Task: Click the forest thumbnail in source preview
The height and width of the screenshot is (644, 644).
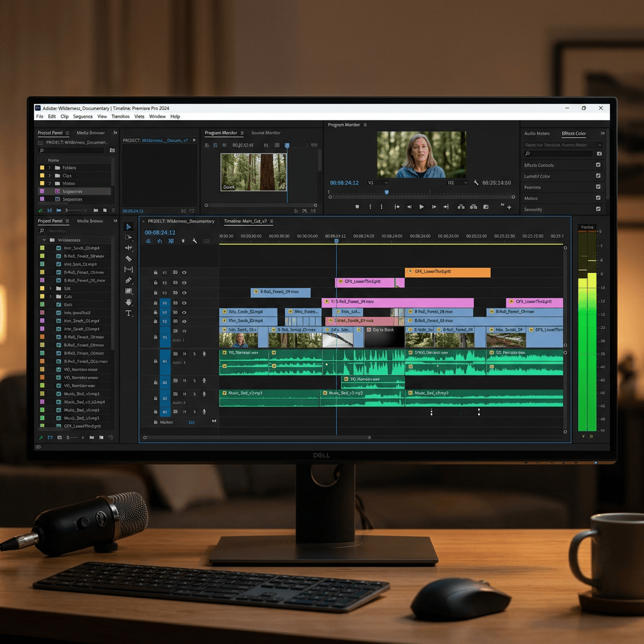Action: coord(253,172)
